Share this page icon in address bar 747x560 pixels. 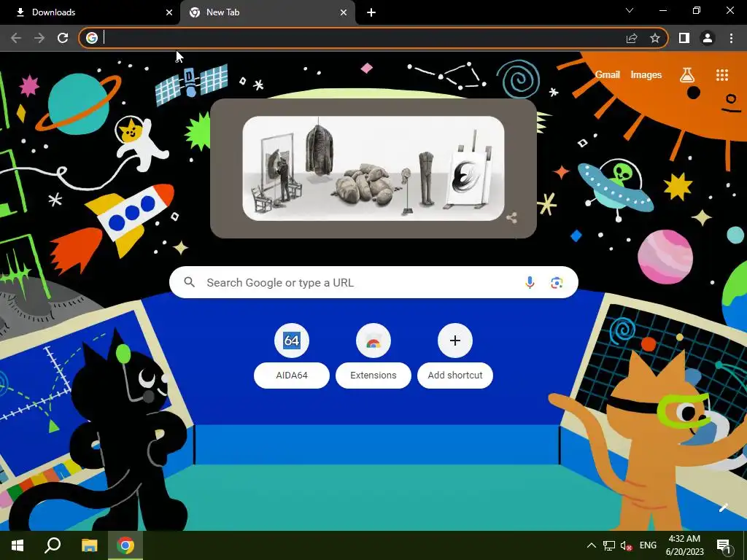coord(632,38)
